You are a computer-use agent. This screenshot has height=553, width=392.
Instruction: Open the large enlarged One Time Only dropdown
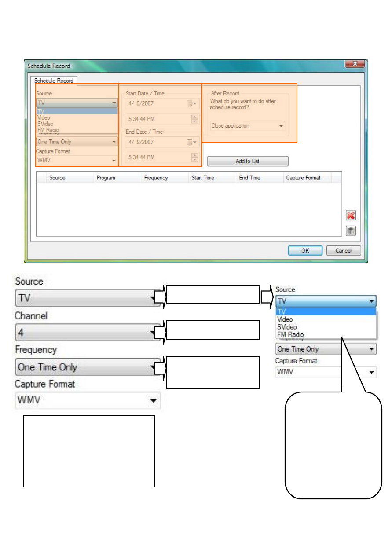[88, 367]
